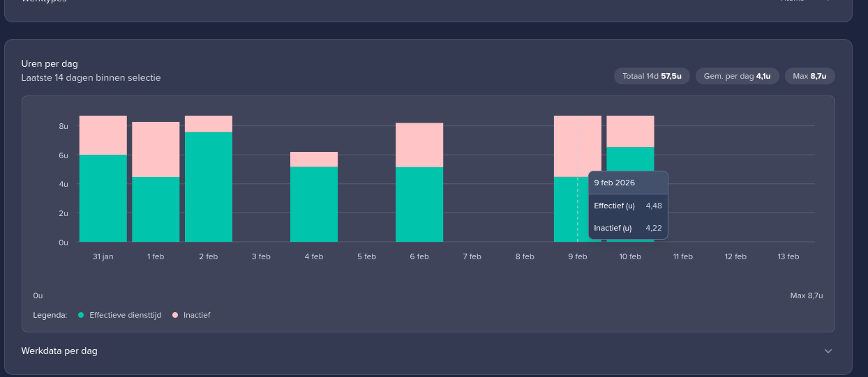Select the Totaal 14d 57,5u pill

652,76
